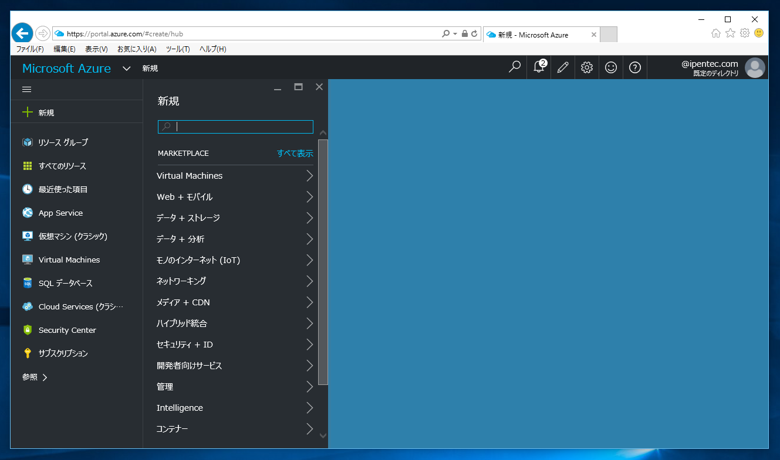The width and height of the screenshot is (780, 460).
Task: Open portal settings gear icon
Action: pyautogui.click(x=586, y=67)
